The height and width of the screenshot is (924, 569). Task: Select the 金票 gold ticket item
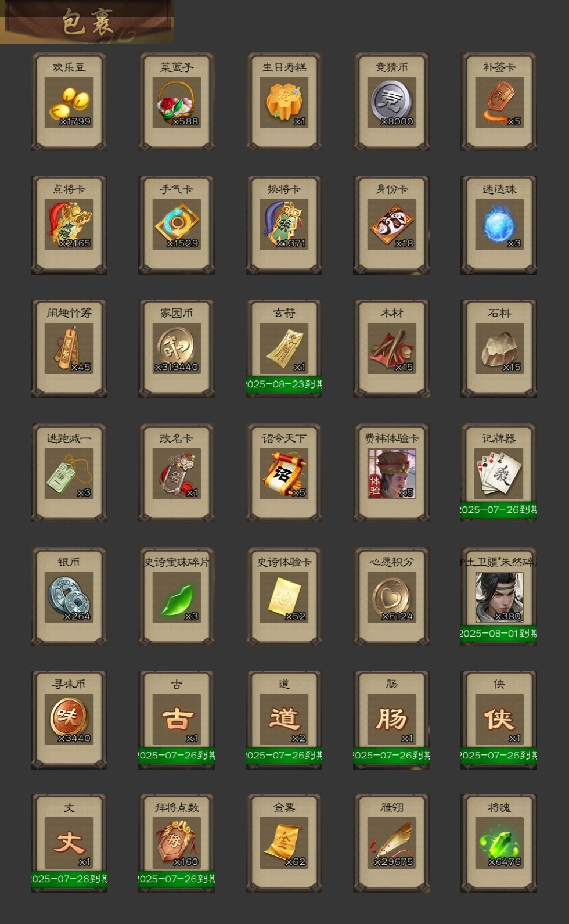click(284, 844)
